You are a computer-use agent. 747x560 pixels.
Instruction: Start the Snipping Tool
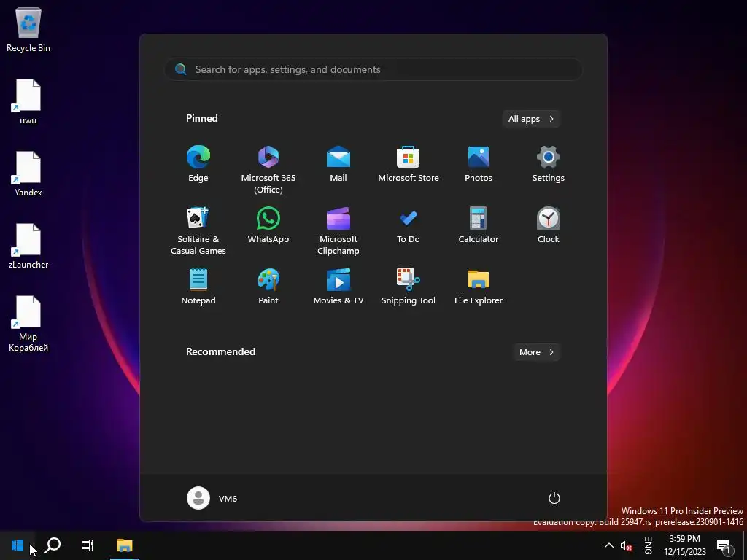(x=409, y=287)
